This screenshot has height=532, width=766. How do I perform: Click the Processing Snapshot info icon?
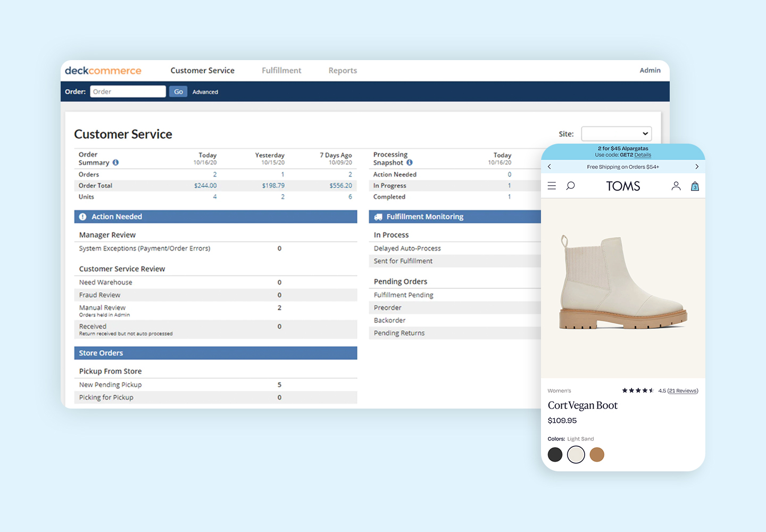pos(410,163)
